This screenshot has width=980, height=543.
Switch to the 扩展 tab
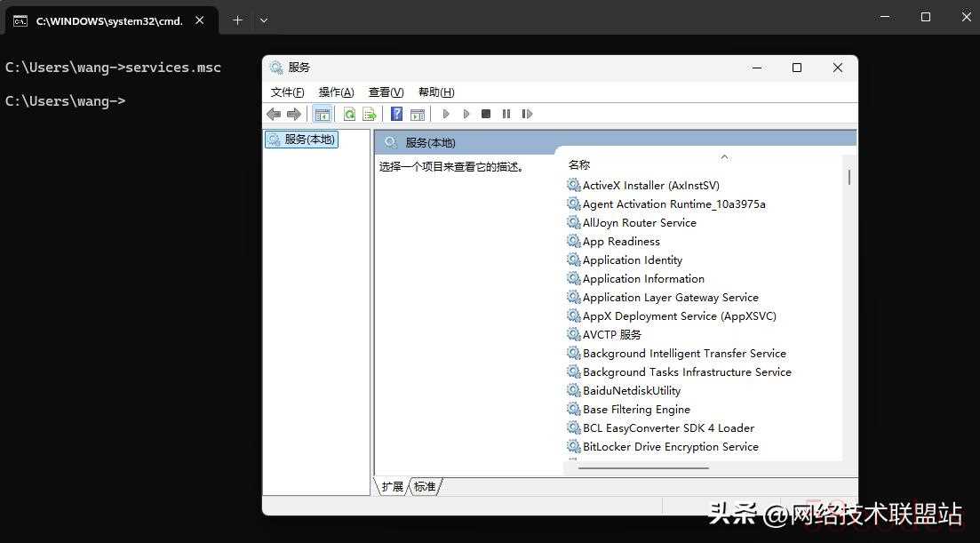click(393, 486)
